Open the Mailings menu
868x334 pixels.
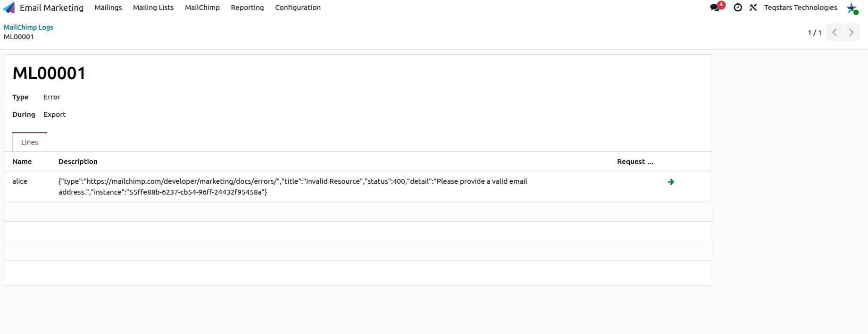[108, 8]
